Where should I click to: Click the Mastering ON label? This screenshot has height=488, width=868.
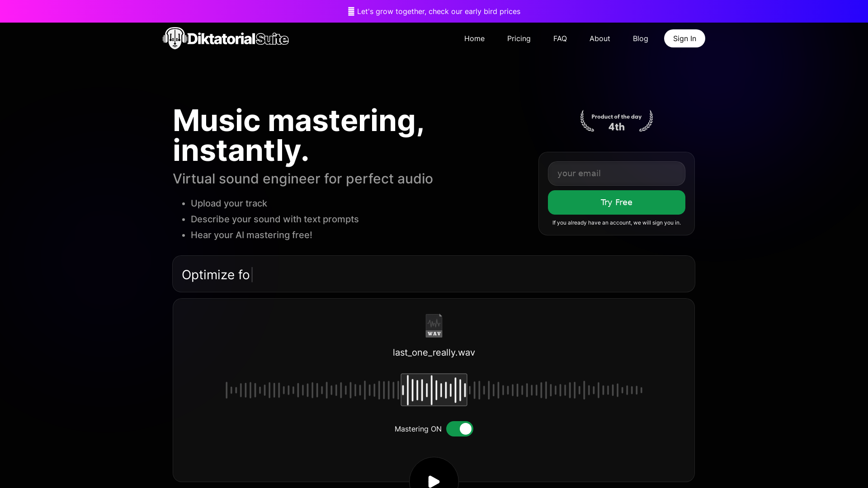coord(418,429)
